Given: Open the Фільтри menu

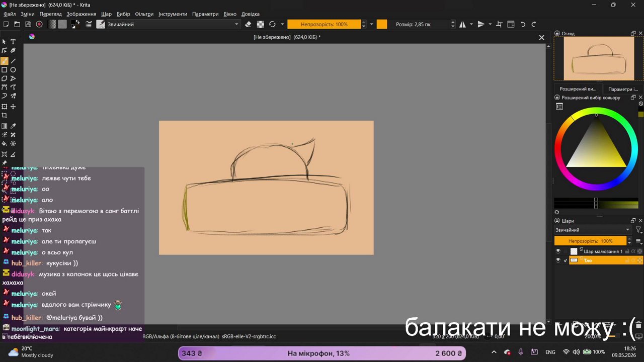Looking at the screenshot, I should click(144, 14).
